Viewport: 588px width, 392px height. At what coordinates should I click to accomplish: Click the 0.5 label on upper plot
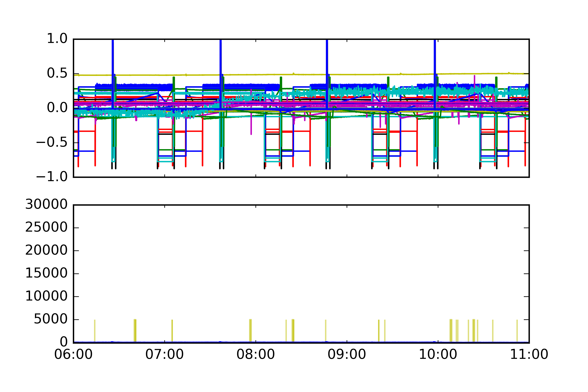point(57,73)
